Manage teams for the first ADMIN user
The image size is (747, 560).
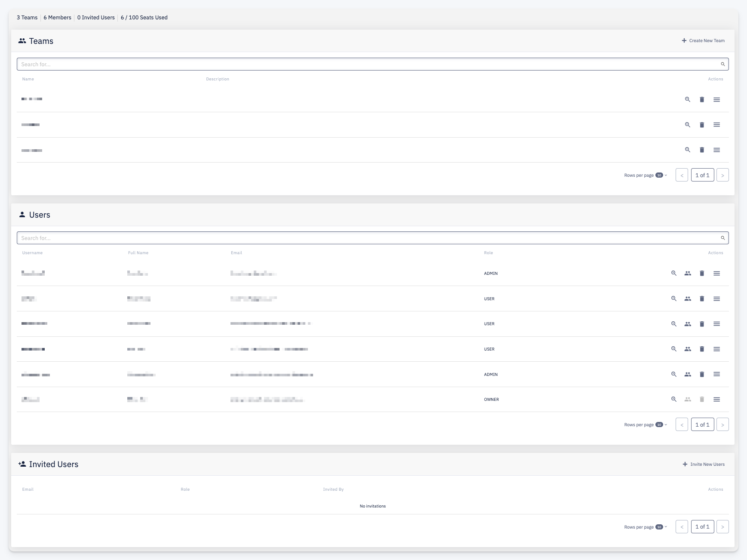pos(688,273)
